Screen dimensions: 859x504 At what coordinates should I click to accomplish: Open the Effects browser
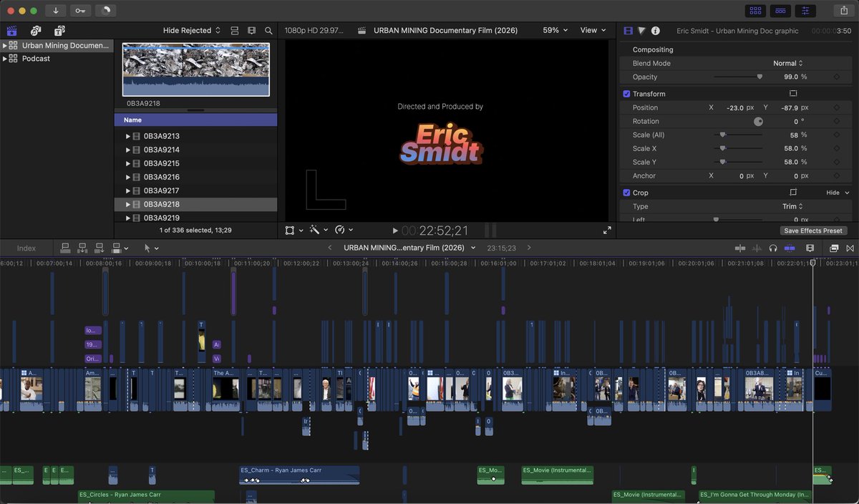coord(834,248)
